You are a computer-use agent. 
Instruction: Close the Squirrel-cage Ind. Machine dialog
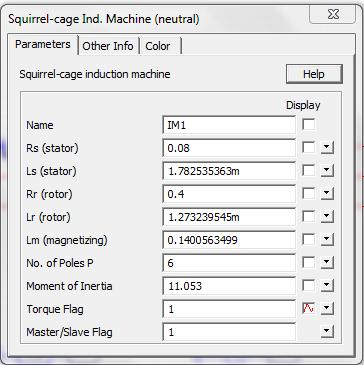click(332, 15)
